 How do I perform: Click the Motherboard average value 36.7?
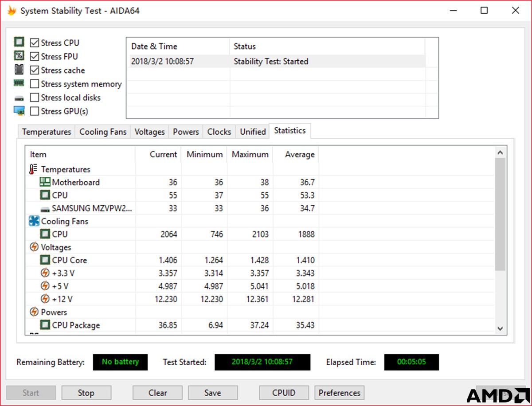coord(307,183)
